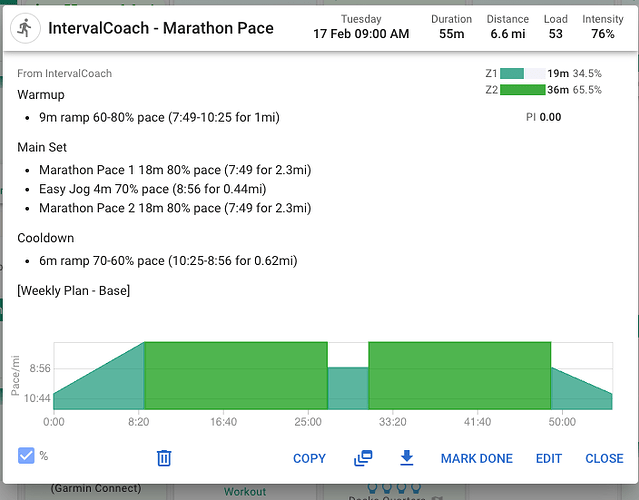Select the Z2 zone bar
This screenshot has height=500, width=639.
tap(522, 90)
